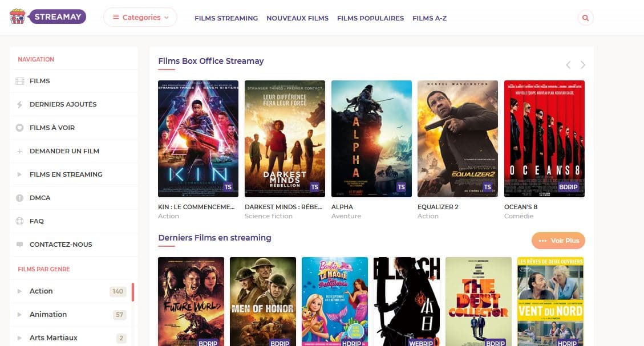
Task: Select Films Populaires in the top navigation
Action: tap(370, 18)
